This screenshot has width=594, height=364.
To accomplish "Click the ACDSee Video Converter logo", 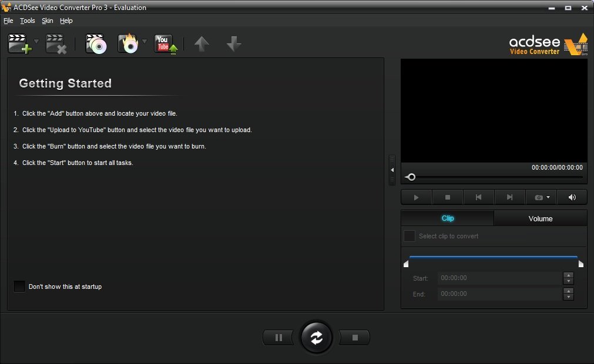I will tap(548, 45).
